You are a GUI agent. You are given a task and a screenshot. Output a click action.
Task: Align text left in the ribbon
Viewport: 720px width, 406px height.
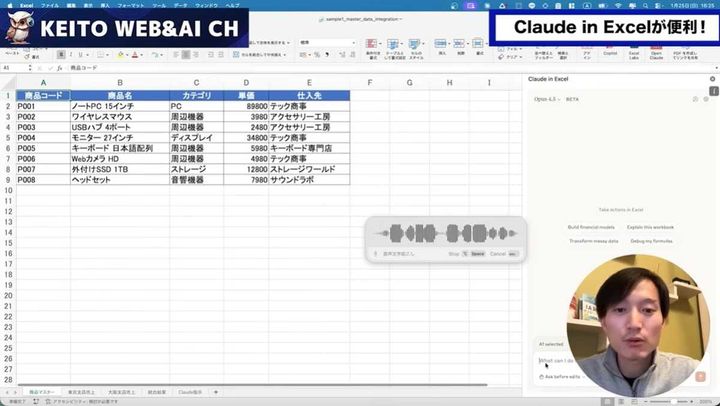click(x=176, y=55)
